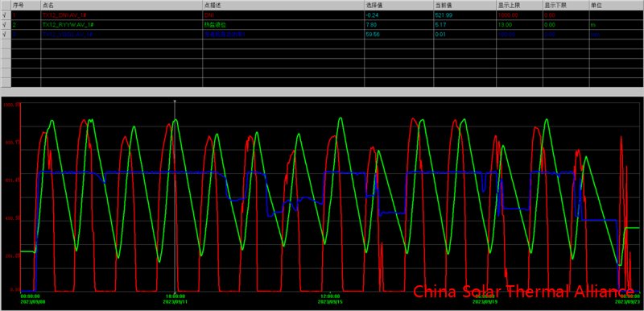Select the TX12_DNI.AV_1# point name cell
The image size is (644, 311).
pyautogui.click(x=122, y=15)
